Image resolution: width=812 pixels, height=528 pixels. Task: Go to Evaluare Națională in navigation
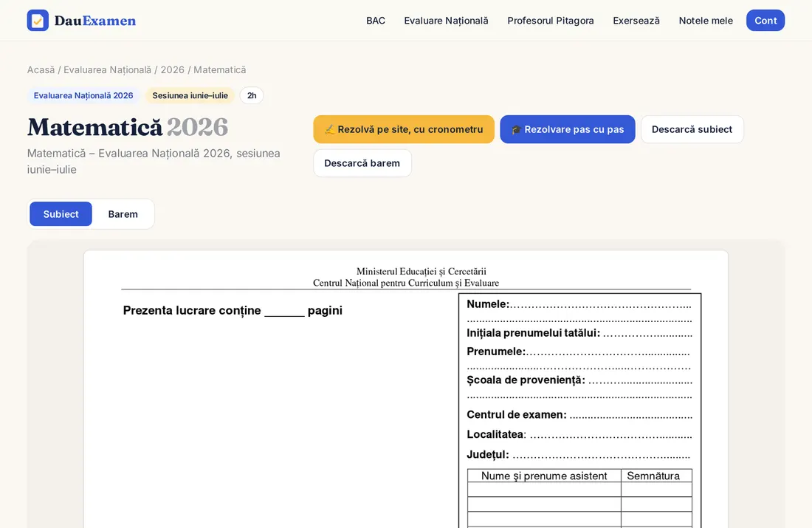(x=446, y=21)
